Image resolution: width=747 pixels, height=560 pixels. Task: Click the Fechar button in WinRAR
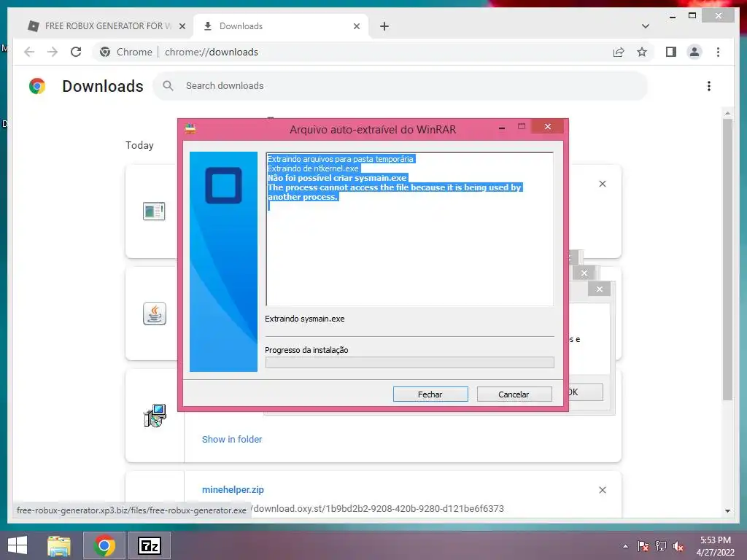pos(430,394)
